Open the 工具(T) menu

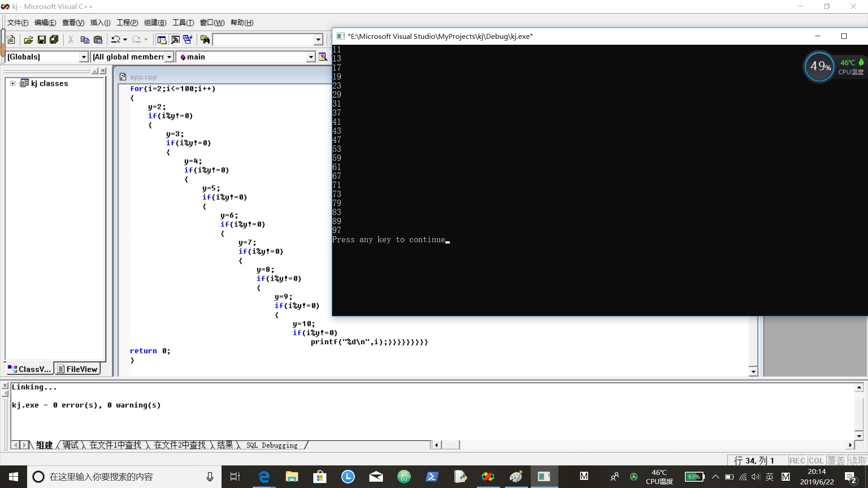(x=183, y=23)
